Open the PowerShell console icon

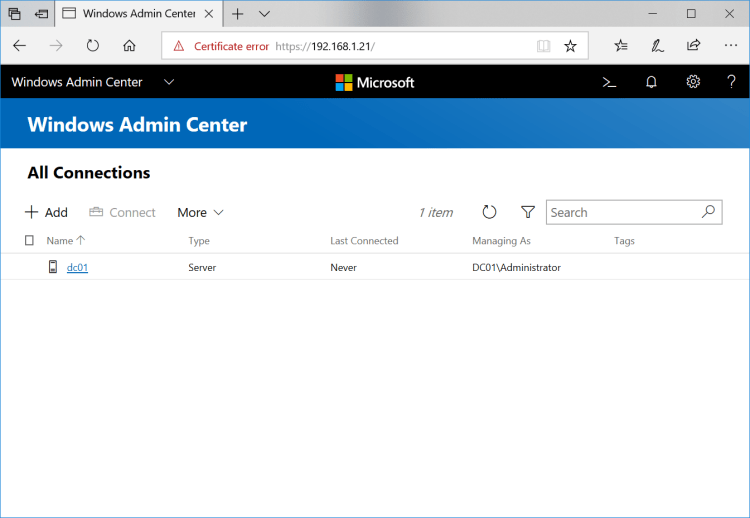coord(608,82)
